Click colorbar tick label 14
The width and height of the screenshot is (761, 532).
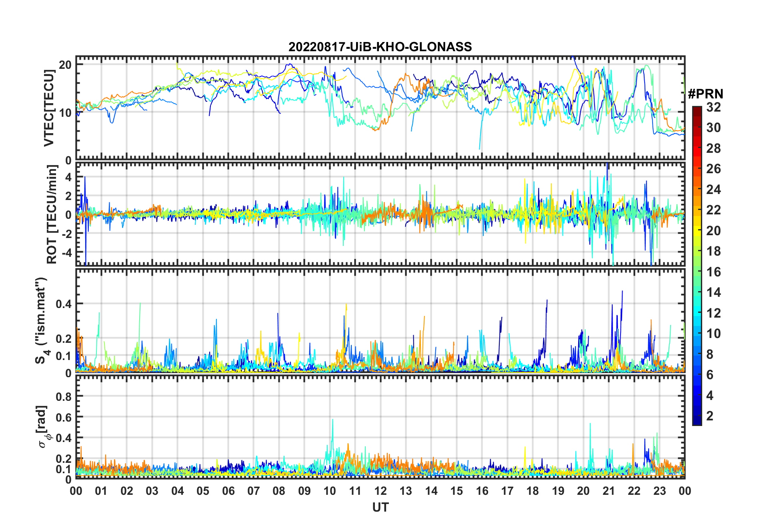(714, 292)
